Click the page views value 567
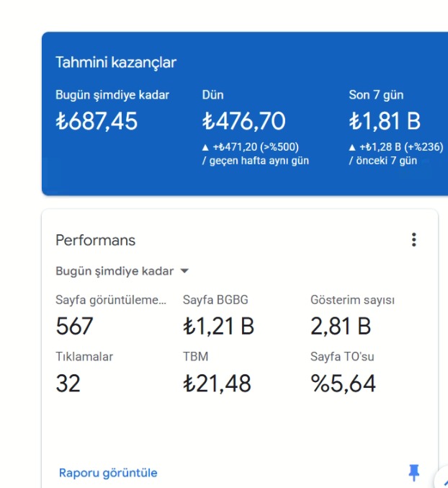The height and width of the screenshot is (488, 448). tap(74, 326)
